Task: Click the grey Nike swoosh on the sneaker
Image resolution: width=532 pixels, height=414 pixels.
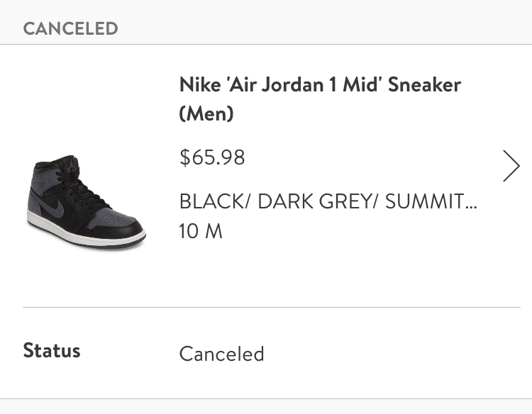Action: coord(52,208)
